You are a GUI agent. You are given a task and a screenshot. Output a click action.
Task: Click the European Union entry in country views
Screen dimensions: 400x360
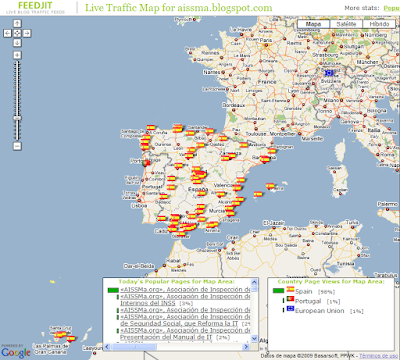click(320, 311)
